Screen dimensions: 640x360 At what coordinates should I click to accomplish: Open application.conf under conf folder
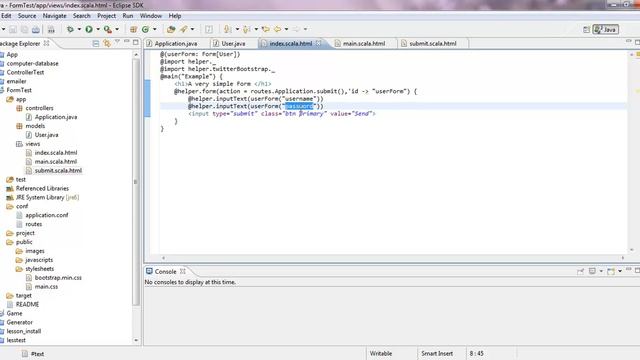(x=47, y=215)
